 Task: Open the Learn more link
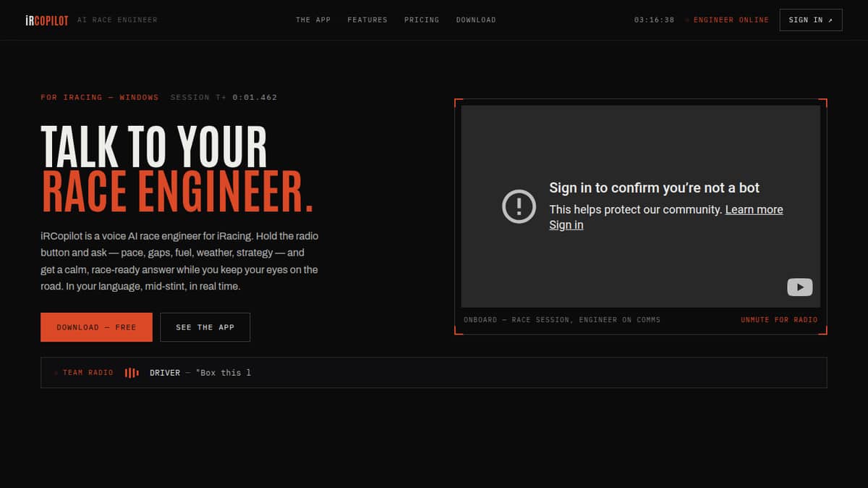point(754,209)
